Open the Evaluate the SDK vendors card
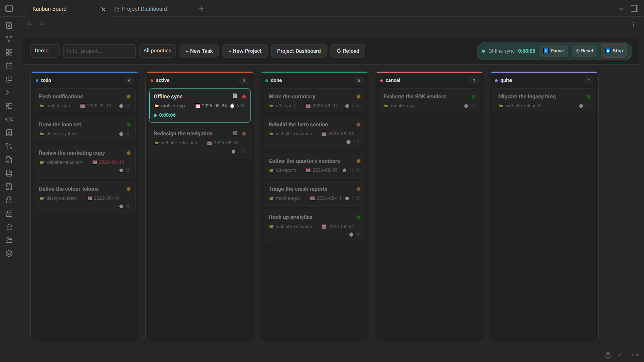 coord(429,101)
